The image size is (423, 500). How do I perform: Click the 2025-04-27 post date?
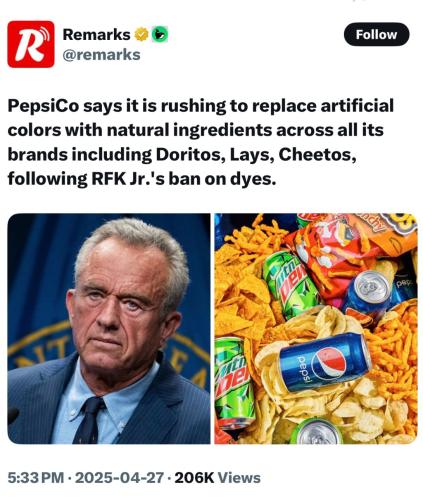pyautogui.click(x=119, y=478)
